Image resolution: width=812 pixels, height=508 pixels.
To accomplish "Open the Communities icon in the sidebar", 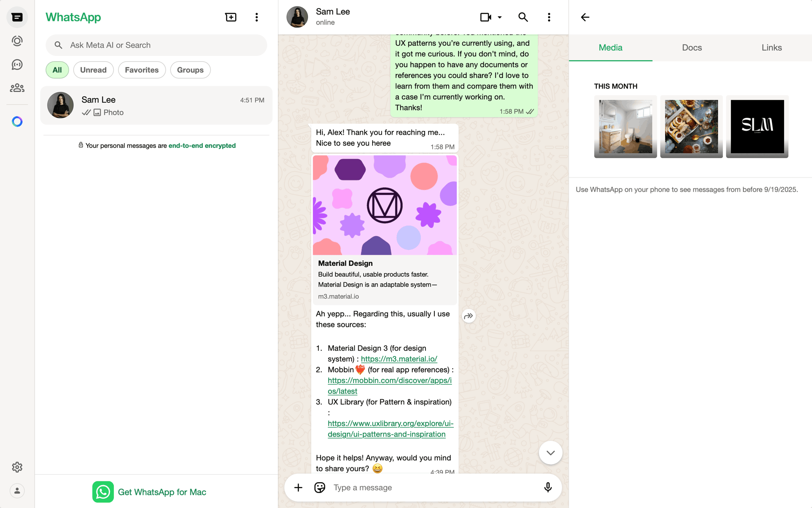I will pos(17,88).
